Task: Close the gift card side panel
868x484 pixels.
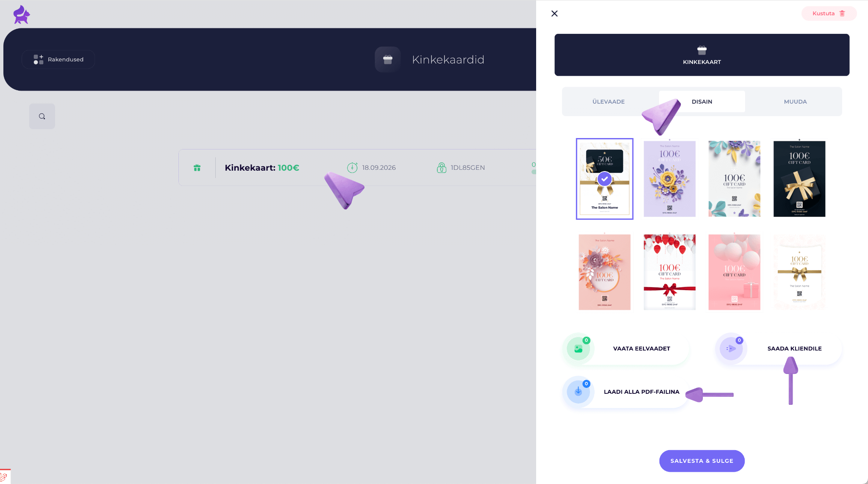Action: [554, 14]
